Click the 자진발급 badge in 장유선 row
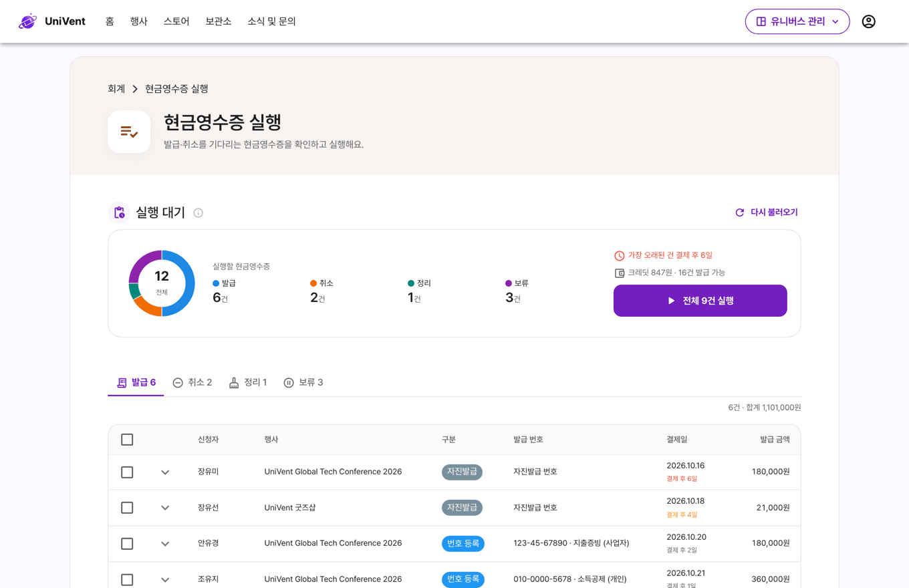 [x=462, y=507]
